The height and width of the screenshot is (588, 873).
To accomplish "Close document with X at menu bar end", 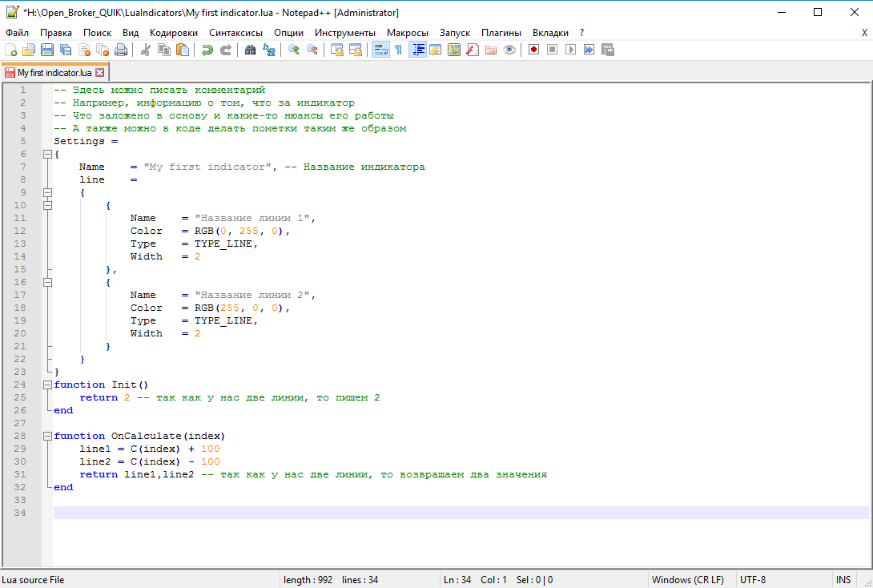I will click(x=865, y=33).
